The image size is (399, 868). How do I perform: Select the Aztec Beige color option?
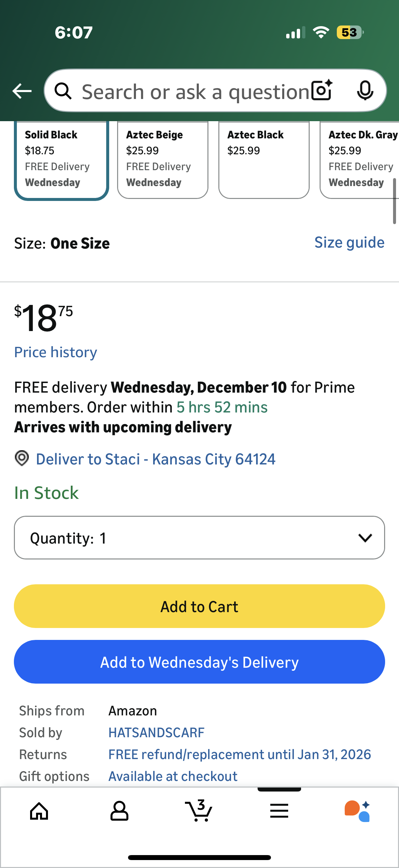click(163, 159)
